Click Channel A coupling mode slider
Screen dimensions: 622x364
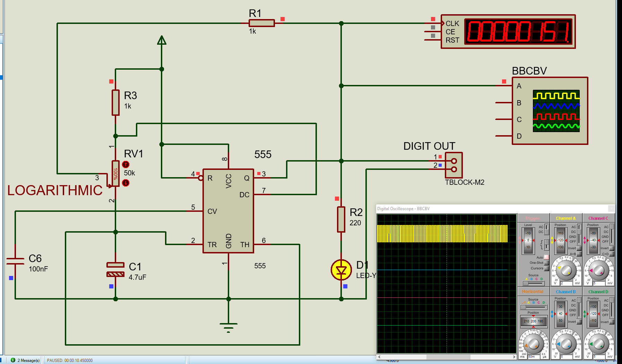click(x=579, y=234)
